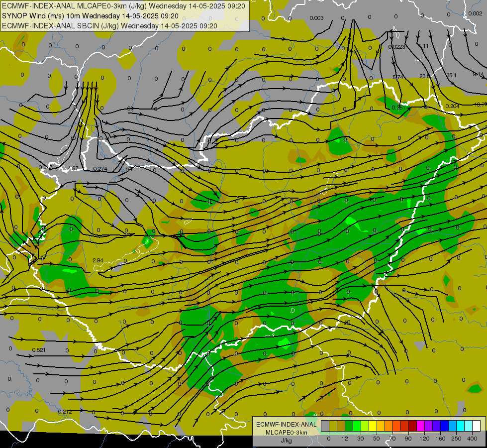
Task: Click the map value 0.003
Action: 316,18
